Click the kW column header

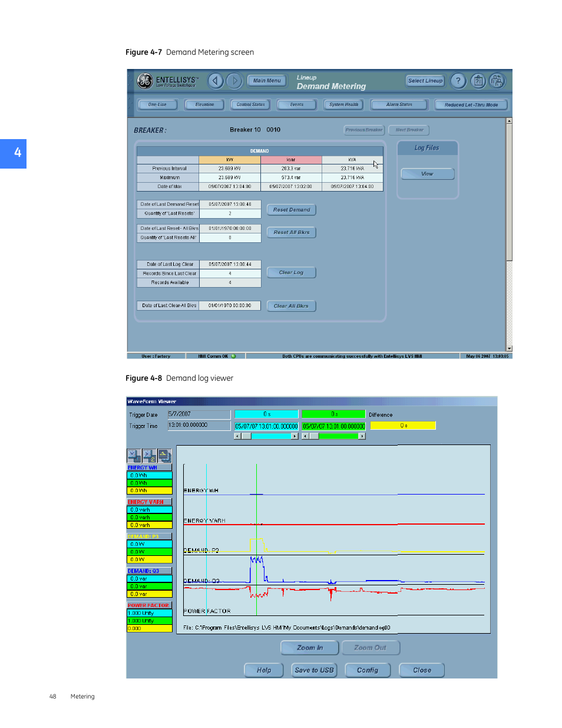230,160
